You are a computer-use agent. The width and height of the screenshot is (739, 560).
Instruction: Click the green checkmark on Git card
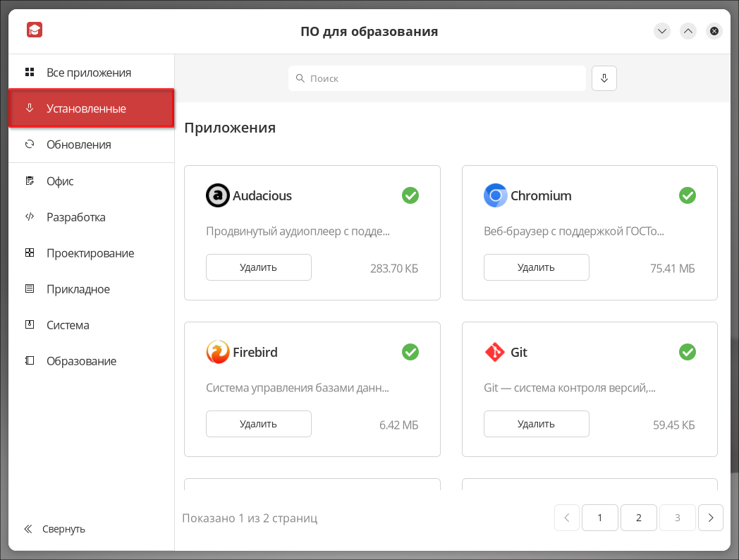pyautogui.click(x=687, y=352)
